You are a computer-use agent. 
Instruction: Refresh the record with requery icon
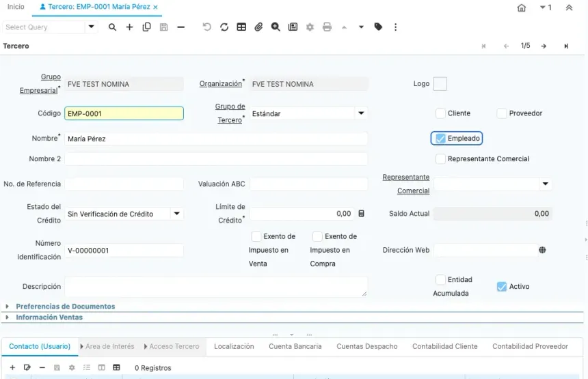[224, 27]
